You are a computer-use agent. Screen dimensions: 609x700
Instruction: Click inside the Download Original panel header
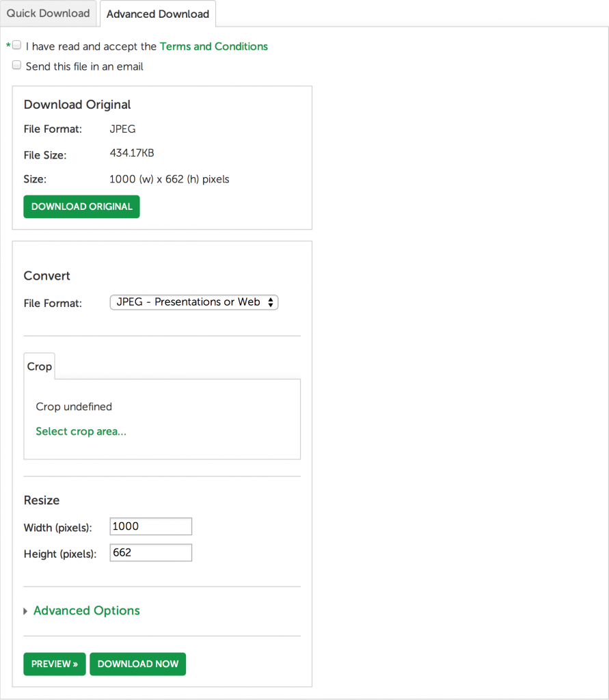point(77,105)
